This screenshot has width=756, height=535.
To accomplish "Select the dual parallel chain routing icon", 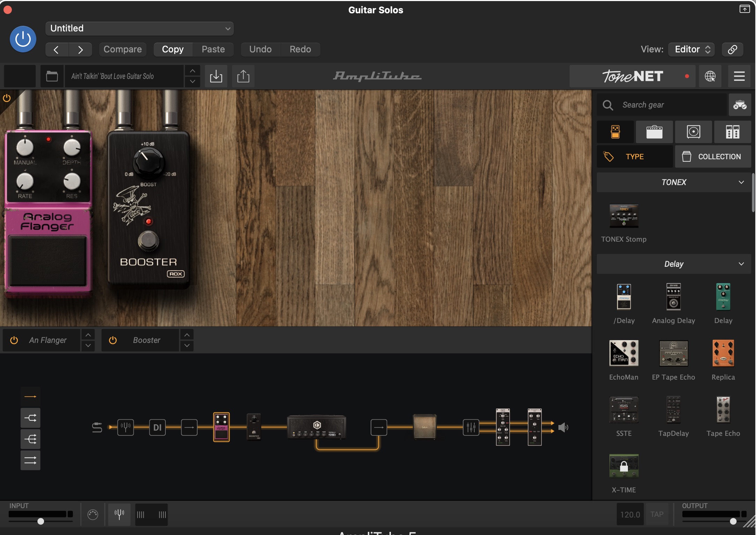I will click(x=30, y=460).
